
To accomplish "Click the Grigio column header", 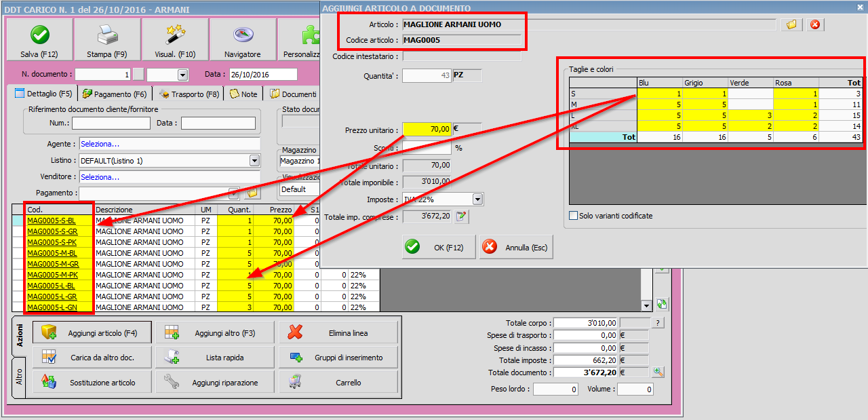I will point(705,83).
